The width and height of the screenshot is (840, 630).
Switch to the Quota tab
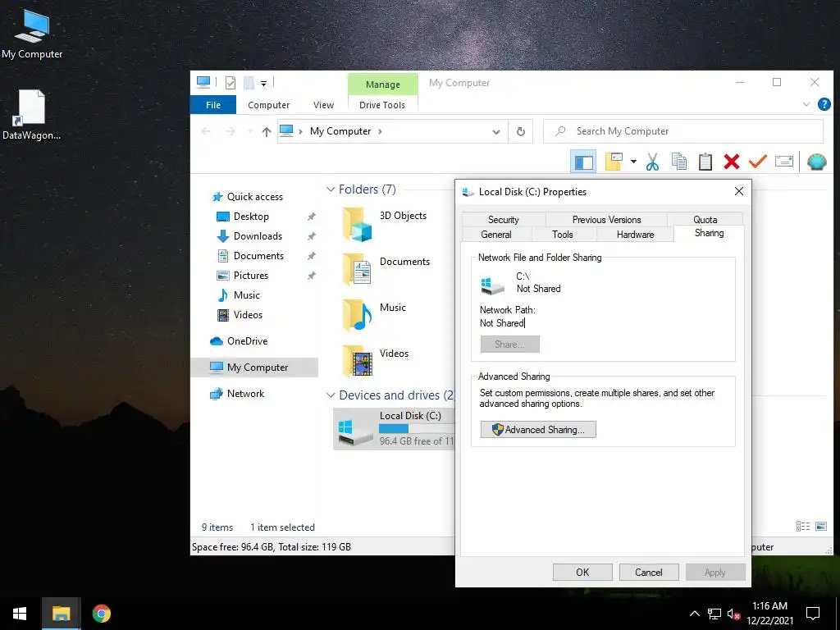705,220
